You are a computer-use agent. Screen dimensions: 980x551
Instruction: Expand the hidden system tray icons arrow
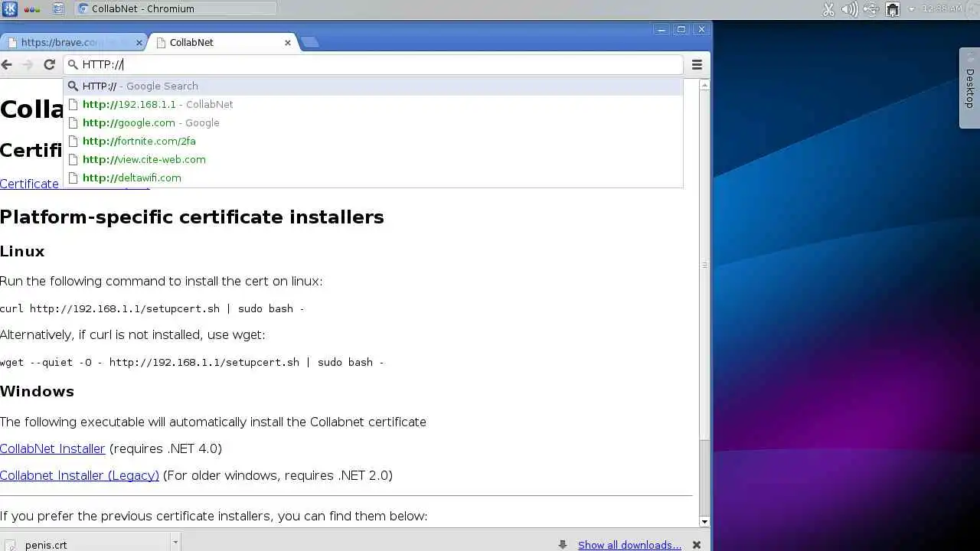coord(911,9)
